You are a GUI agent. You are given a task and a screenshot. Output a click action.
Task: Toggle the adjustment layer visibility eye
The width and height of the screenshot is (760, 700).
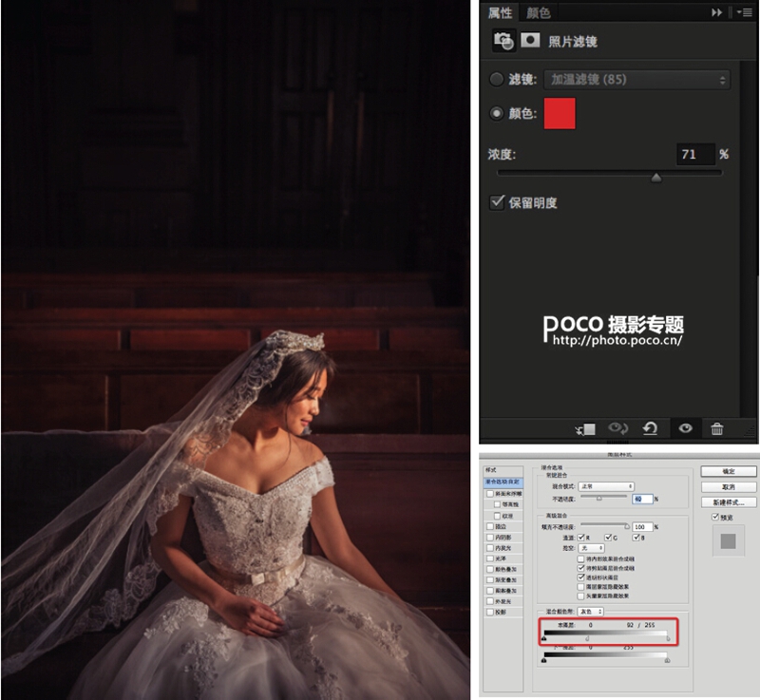[685, 428]
